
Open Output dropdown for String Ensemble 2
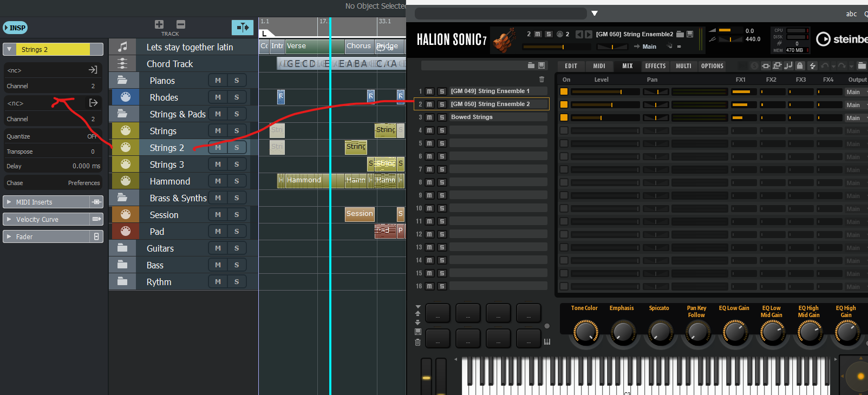(857, 105)
